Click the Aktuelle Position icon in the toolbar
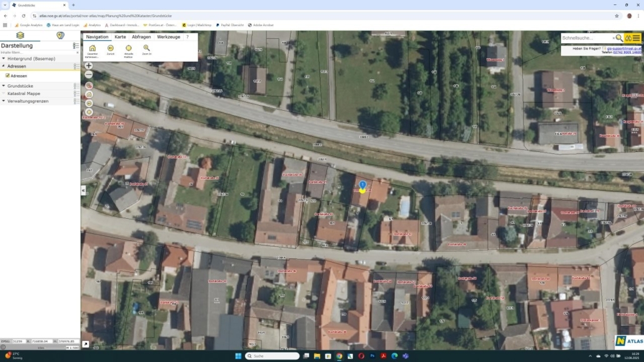 [128, 48]
